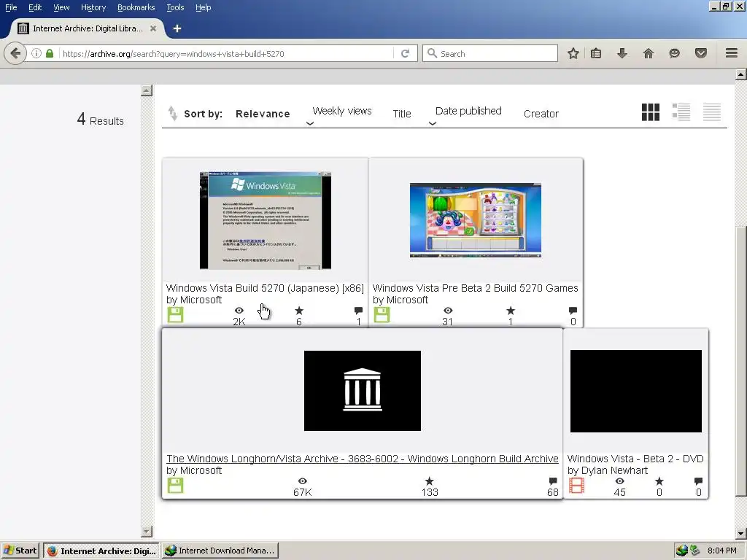Click the Internet Archive logo thumbnail
Image resolution: width=747 pixels, height=560 pixels.
(363, 391)
